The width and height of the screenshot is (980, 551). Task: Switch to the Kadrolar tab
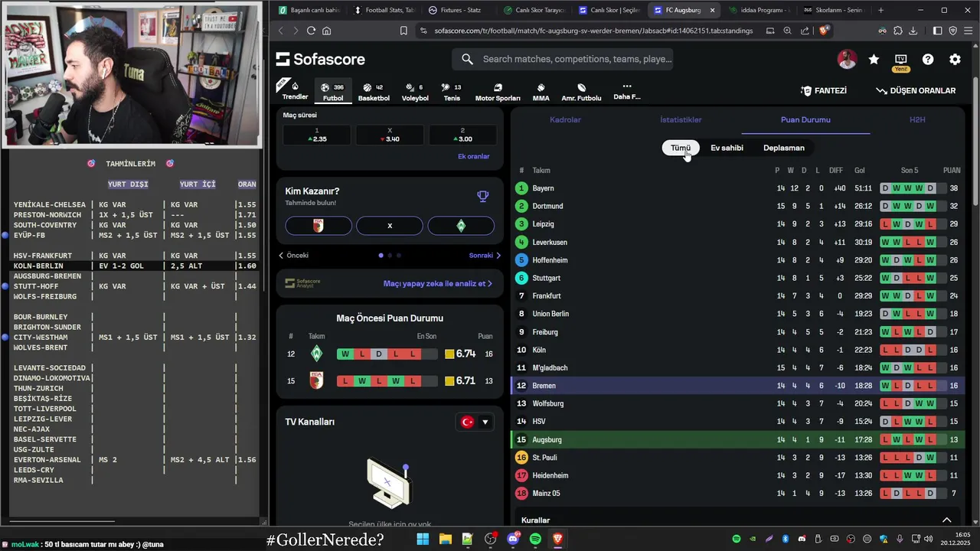[565, 120]
